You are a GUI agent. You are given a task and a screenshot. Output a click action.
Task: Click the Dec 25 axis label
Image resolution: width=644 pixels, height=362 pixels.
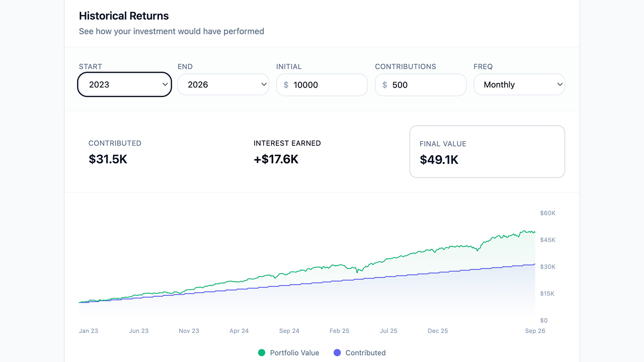pos(438,331)
